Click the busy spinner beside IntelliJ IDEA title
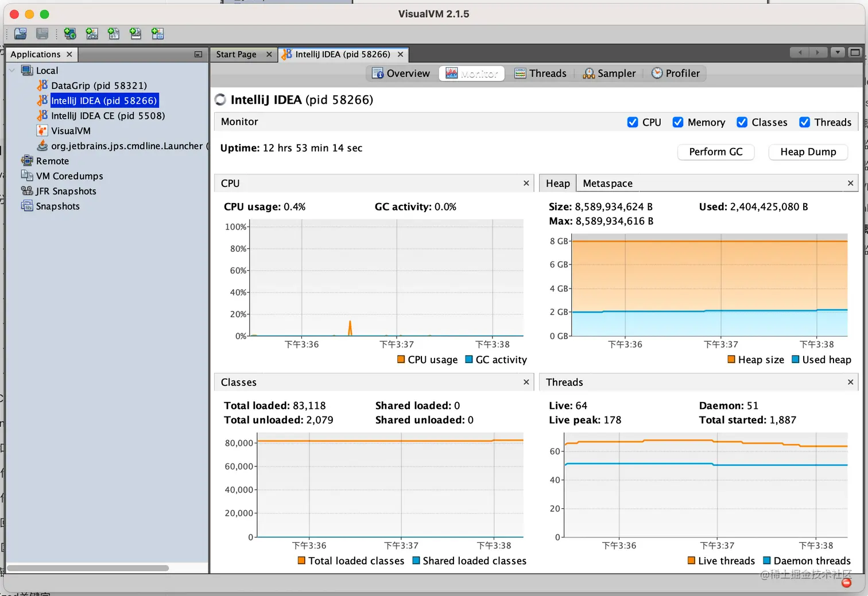 [x=220, y=100]
